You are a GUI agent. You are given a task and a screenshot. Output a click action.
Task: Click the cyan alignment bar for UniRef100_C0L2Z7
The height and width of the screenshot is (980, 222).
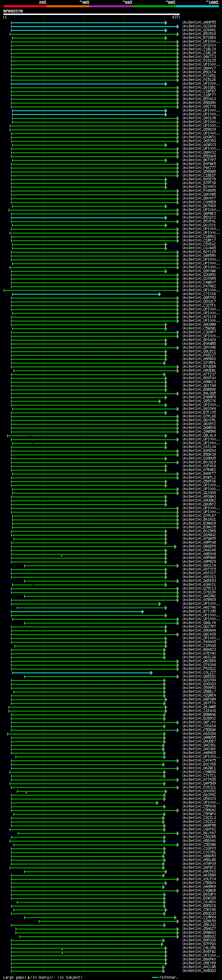[82, 673]
